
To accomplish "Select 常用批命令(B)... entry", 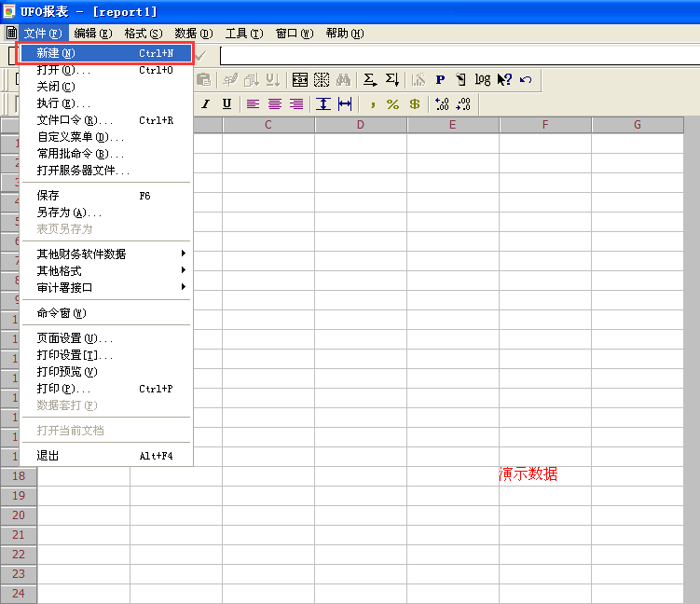I will [x=106, y=154].
